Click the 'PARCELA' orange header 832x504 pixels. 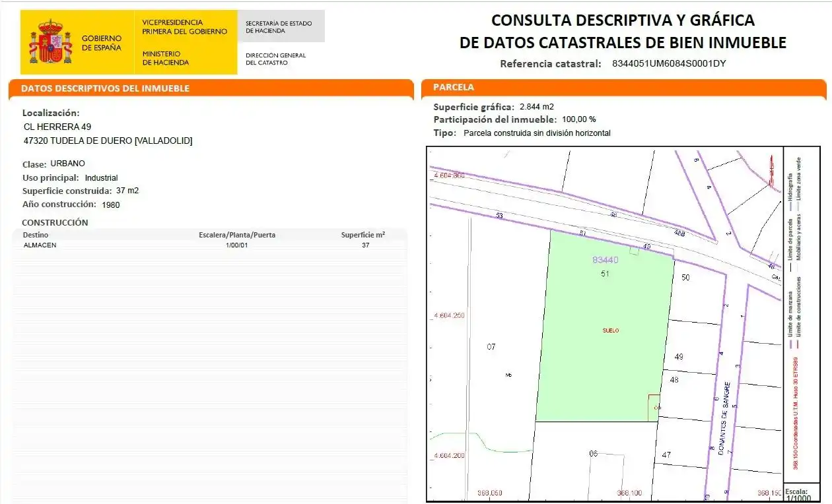point(623,87)
